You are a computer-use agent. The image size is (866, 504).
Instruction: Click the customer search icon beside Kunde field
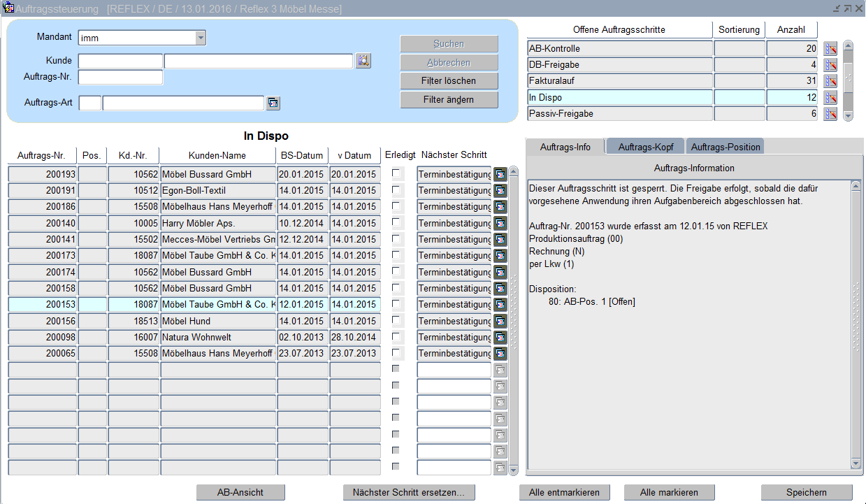(x=363, y=61)
